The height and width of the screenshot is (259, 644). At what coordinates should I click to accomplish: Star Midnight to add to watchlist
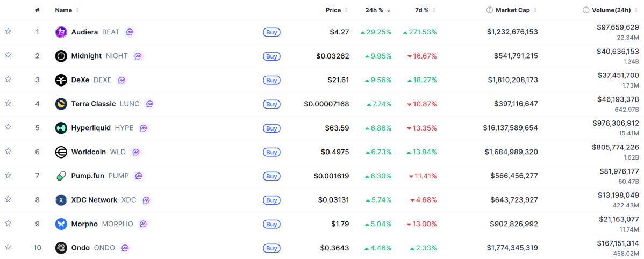pos(8,55)
